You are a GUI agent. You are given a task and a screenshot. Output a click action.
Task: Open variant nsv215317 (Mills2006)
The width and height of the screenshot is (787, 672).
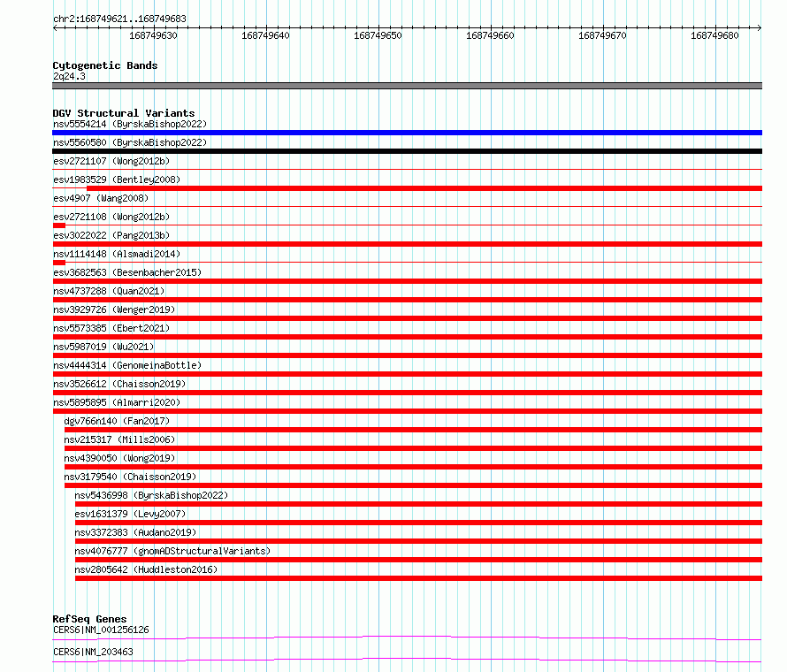119,439
